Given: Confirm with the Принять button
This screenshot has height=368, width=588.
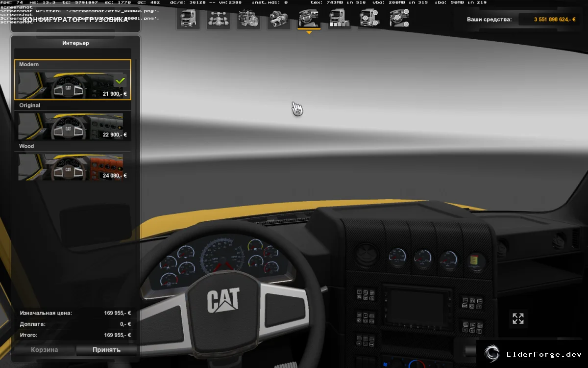Looking at the screenshot, I should coord(106,350).
